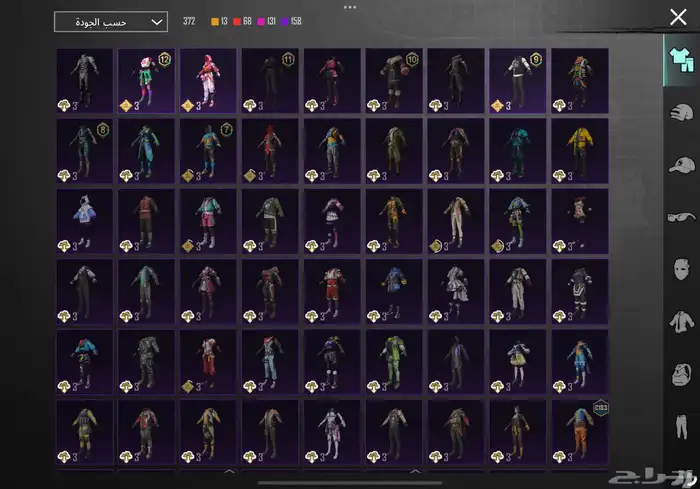The width and height of the screenshot is (700, 489).
Task: Select the outfit with level 7 badge
Action: pos(208,151)
